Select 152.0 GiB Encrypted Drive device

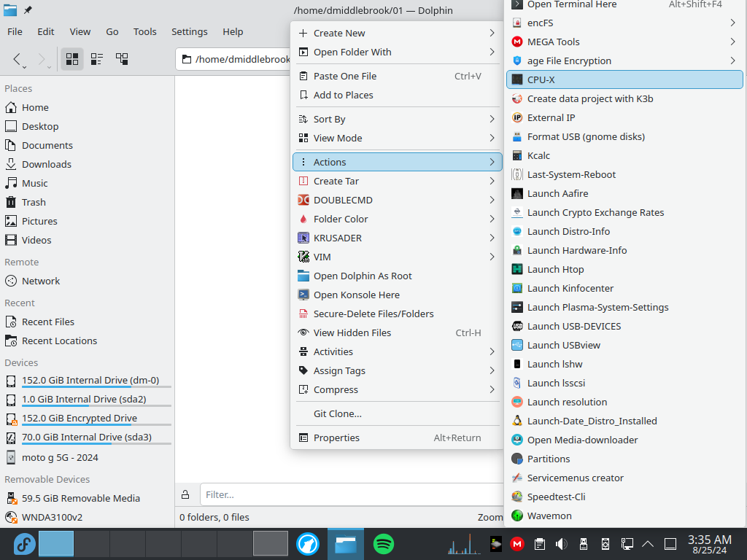click(x=88, y=419)
